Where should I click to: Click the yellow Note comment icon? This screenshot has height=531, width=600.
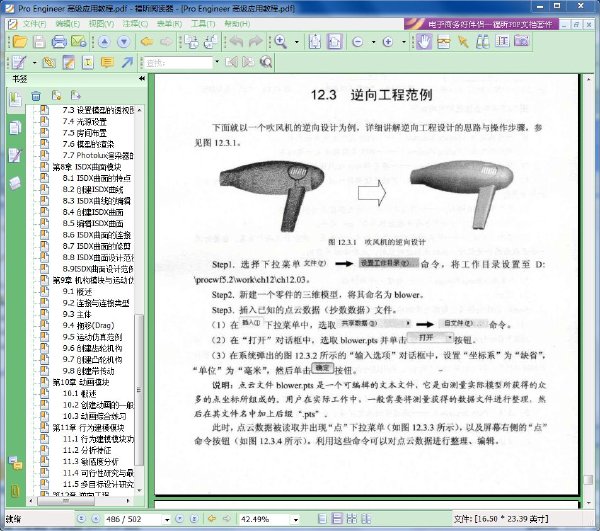108,62
